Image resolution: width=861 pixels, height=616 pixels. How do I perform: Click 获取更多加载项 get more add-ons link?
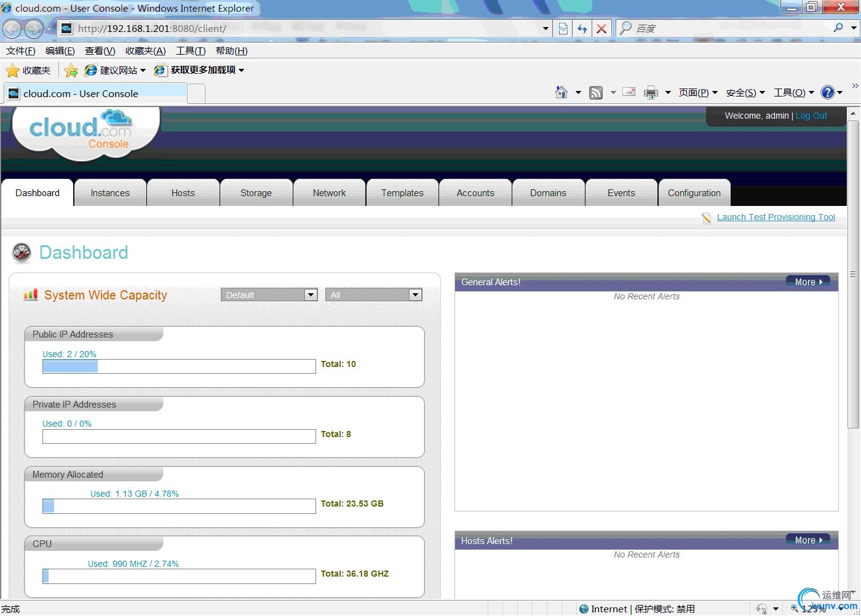coord(199,70)
